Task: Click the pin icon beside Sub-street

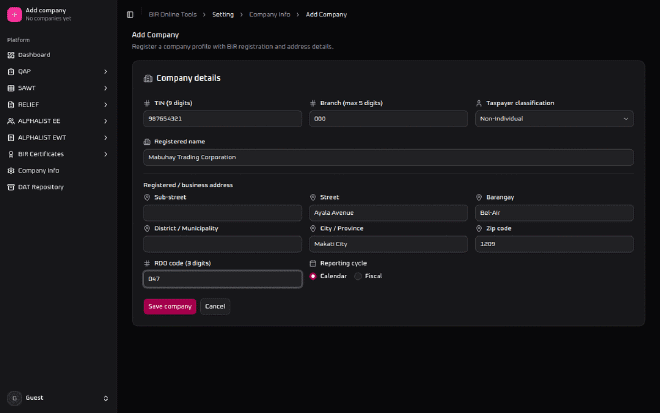Action: point(147,197)
